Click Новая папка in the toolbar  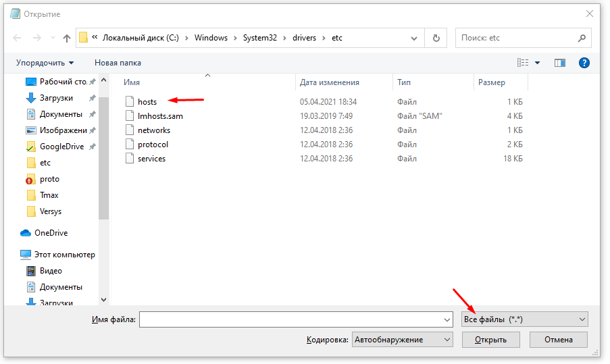click(x=118, y=63)
